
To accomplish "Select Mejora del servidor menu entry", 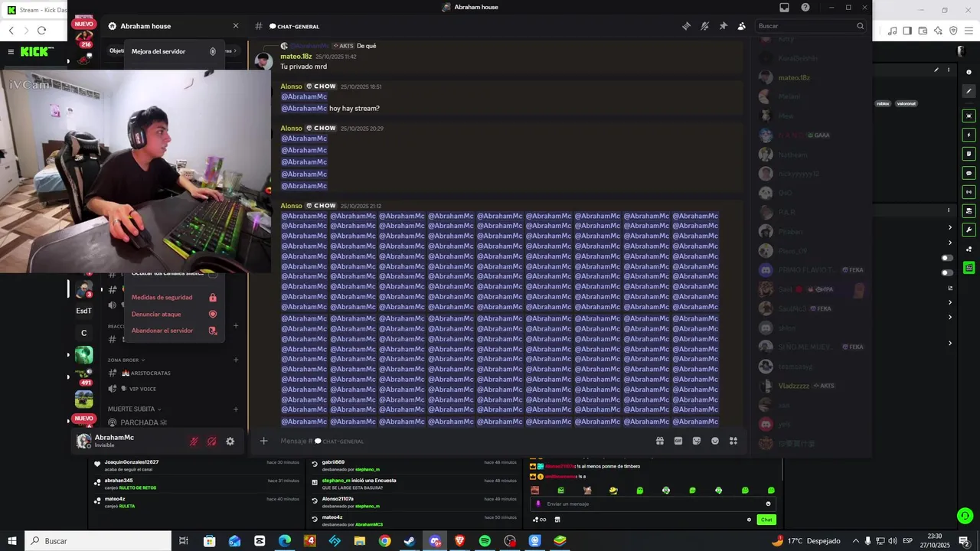I will (x=174, y=51).
